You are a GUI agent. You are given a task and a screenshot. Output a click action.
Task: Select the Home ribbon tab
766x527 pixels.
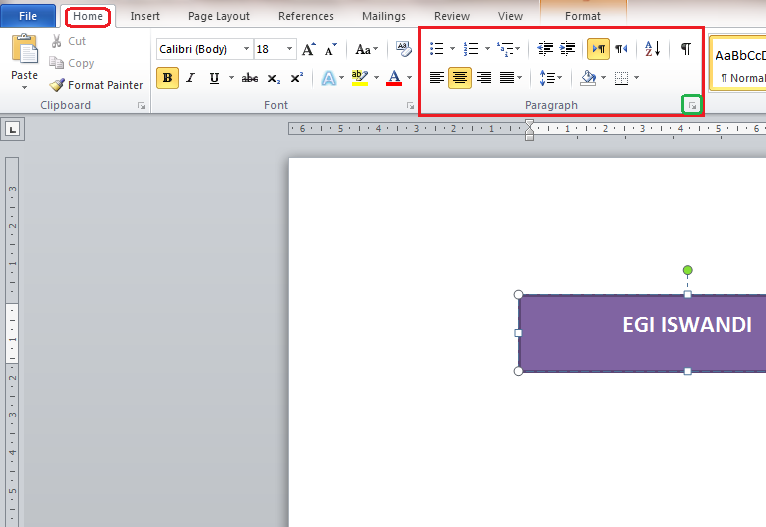click(x=88, y=16)
